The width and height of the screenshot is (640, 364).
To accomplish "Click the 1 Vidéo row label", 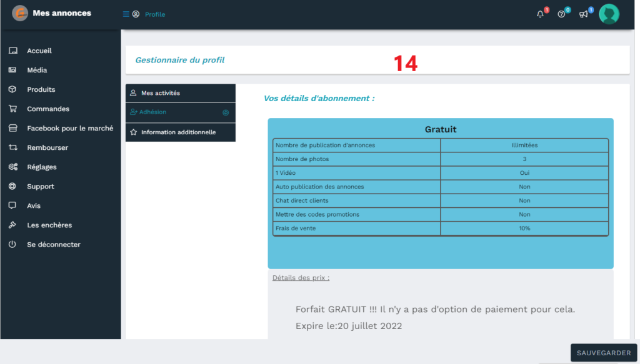I will pos(285,173).
